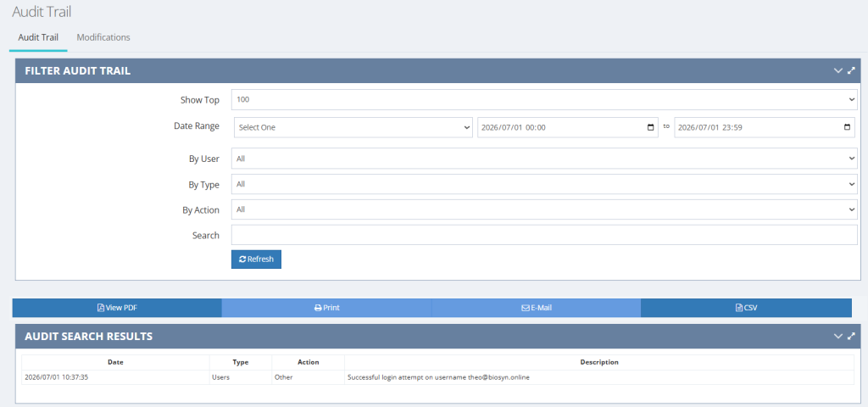
Task: Select the 2026/07/01 10:37:35 date cell
Action: (115, 377)
